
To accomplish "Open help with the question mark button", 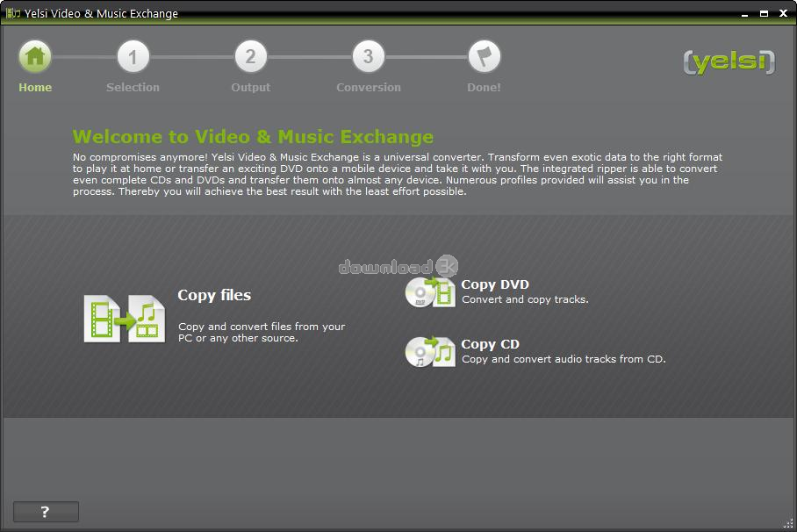I will 46,512.
